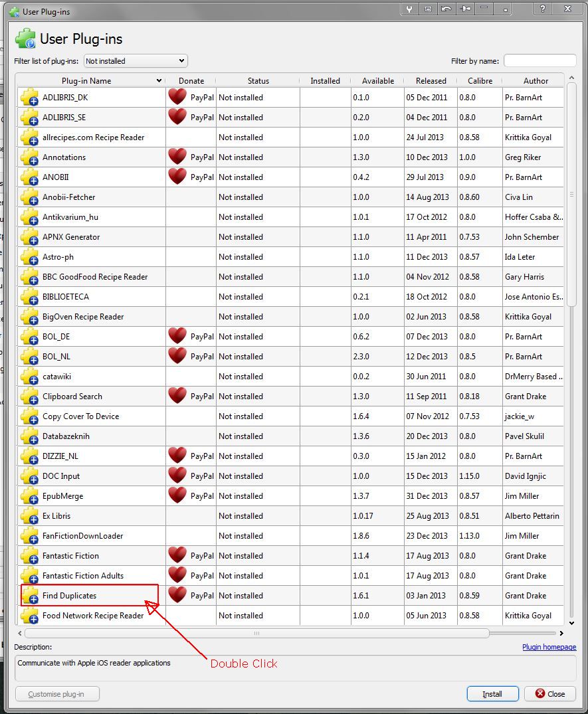Click the Clipboard Search donate heart icon
The width and height of the screenshot is (588, 714).
click(x=177, y=396)
